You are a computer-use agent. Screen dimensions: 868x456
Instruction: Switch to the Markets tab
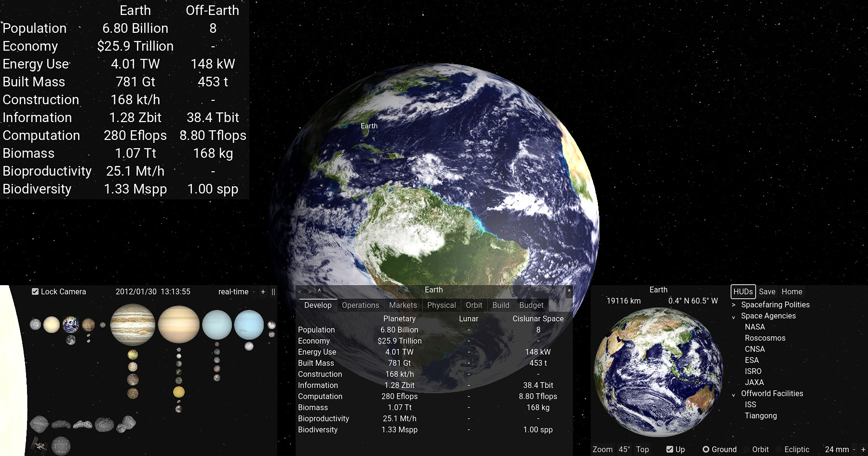point(403,305)
